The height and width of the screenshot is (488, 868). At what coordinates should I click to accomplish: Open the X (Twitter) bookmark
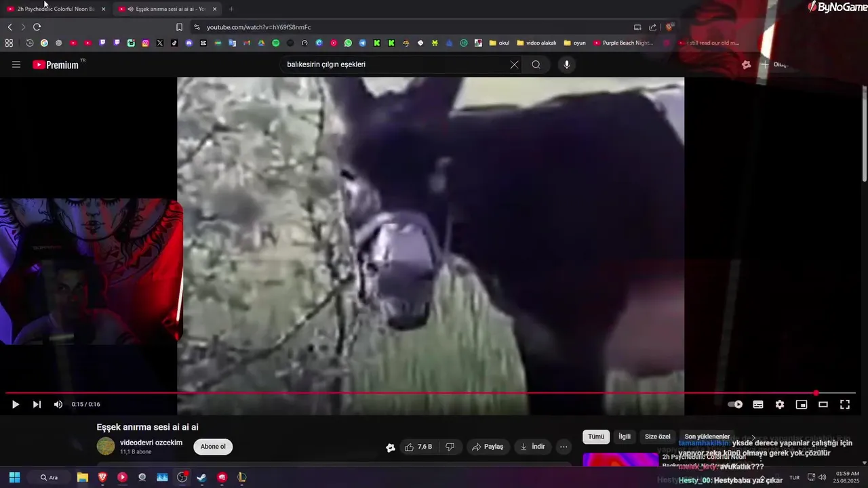tap(160, 43)
